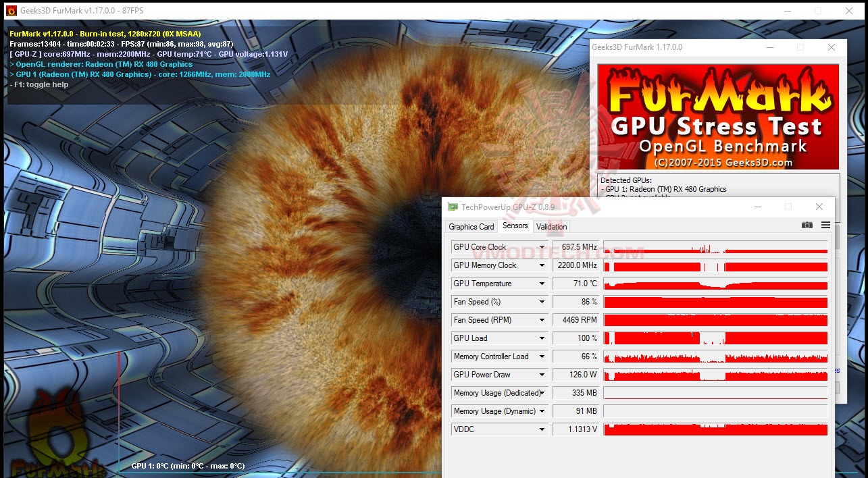
Task: Click the FurMark GPU Stress Test banner
Action: pos(719,117)
